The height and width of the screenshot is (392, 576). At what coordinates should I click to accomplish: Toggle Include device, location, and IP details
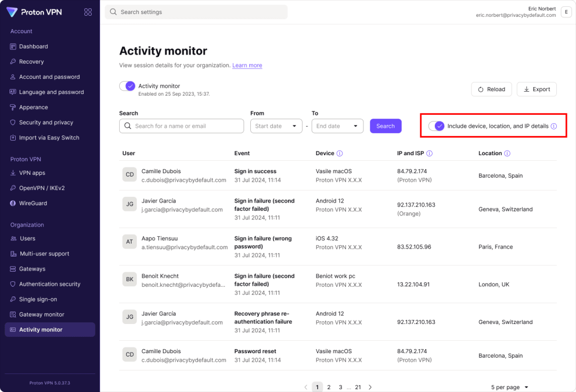tap(436, 126)
